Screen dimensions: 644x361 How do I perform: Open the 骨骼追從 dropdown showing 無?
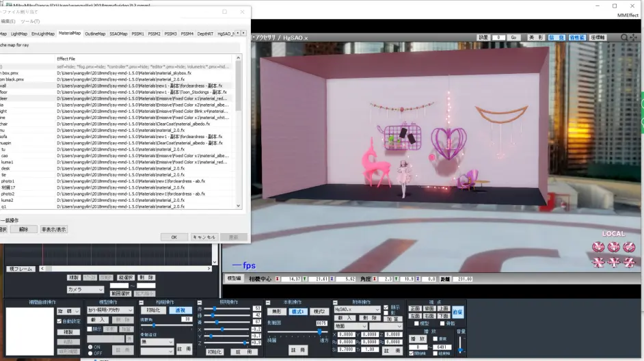[157, 342]
